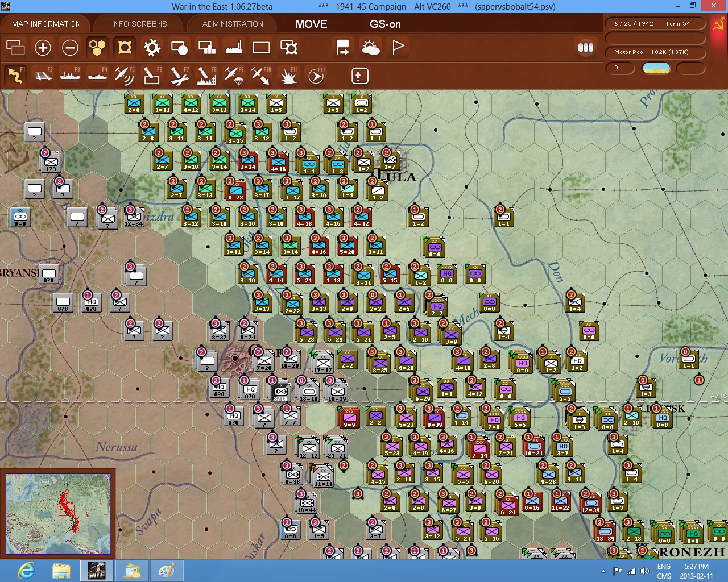
Task: Select F2 rail movement mode
Action: click(43, 75)
